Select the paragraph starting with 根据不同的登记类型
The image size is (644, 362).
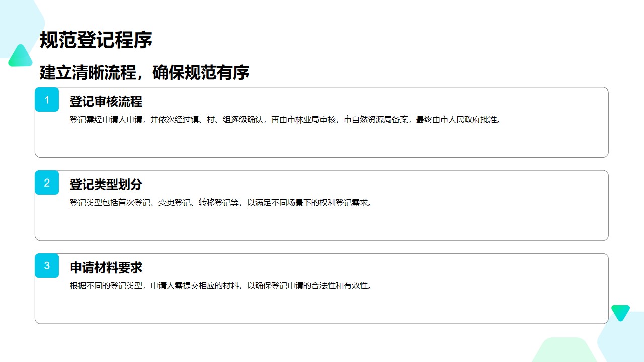click(221, 286)
